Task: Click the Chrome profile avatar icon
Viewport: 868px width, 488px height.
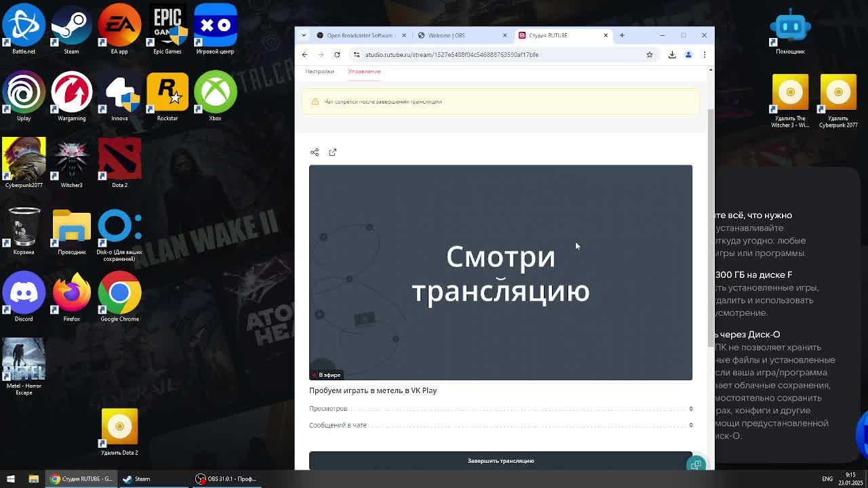Action: tap(688, 54)
